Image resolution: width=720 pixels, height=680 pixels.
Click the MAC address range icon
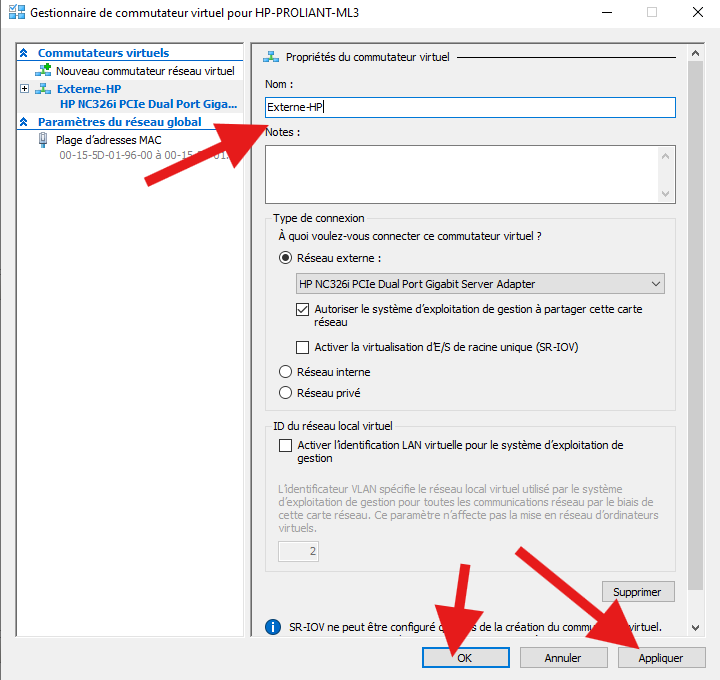tap(43, 140)
